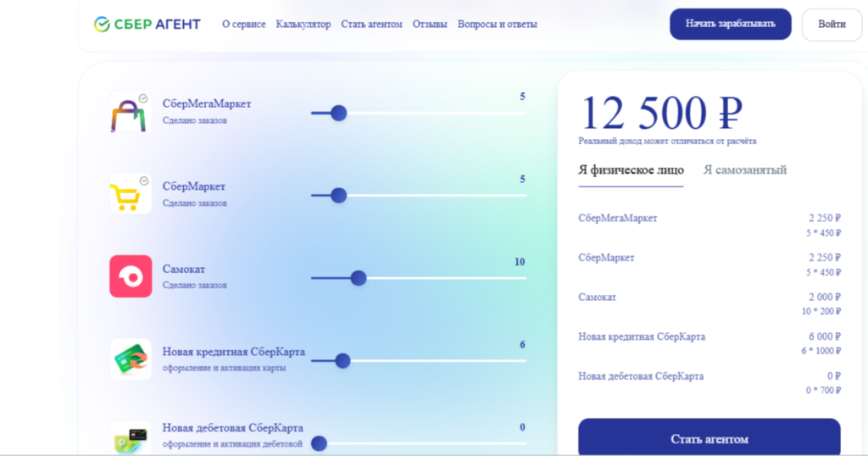868x456 pixels.
Task: Select the Я физическое лицо tab
Action: 631,170
